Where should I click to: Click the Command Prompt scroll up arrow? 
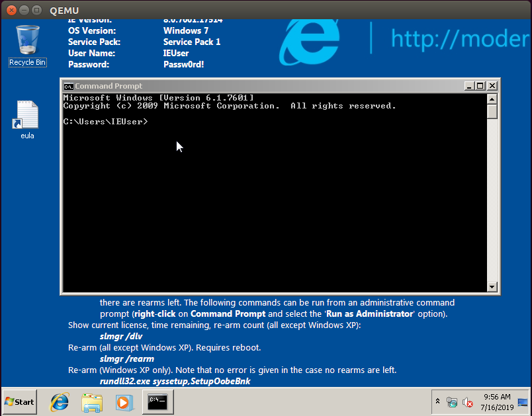492,99
